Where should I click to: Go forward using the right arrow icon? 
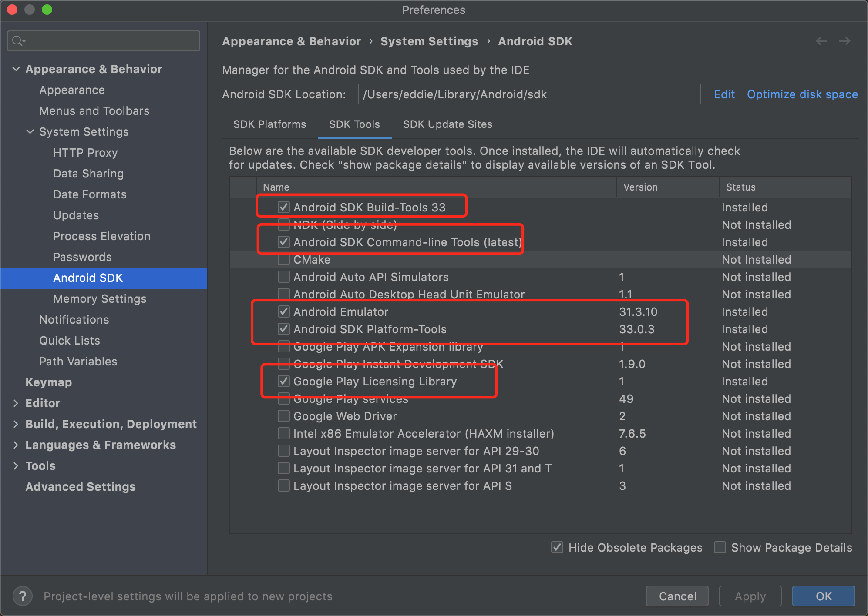845,41
